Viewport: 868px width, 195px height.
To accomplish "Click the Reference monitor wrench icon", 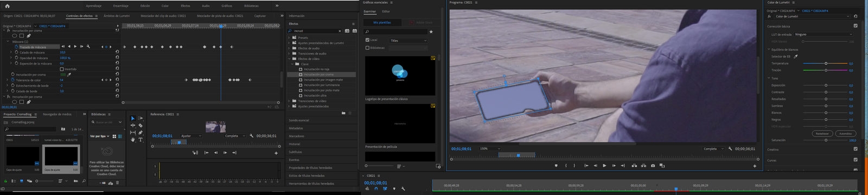I will 252,136.
